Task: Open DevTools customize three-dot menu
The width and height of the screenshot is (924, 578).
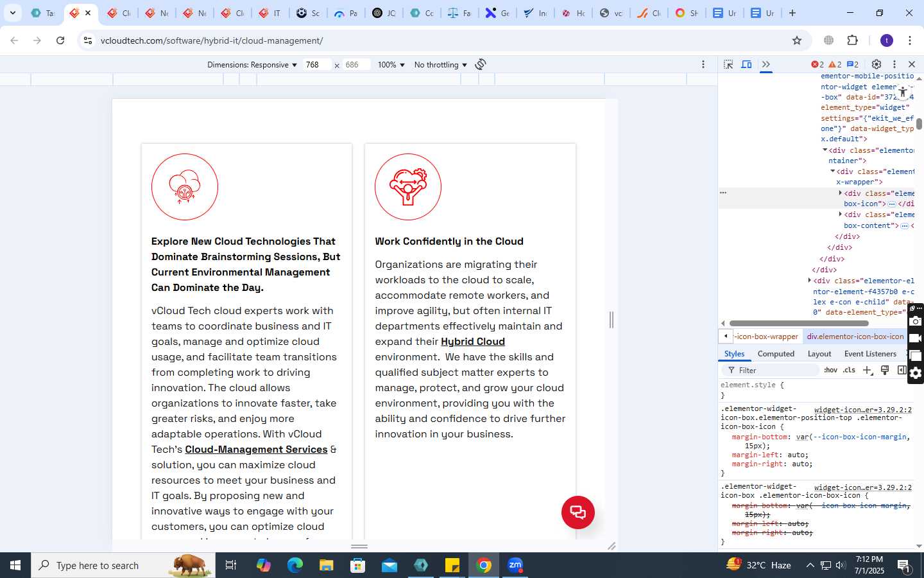Action: [894, 64]
